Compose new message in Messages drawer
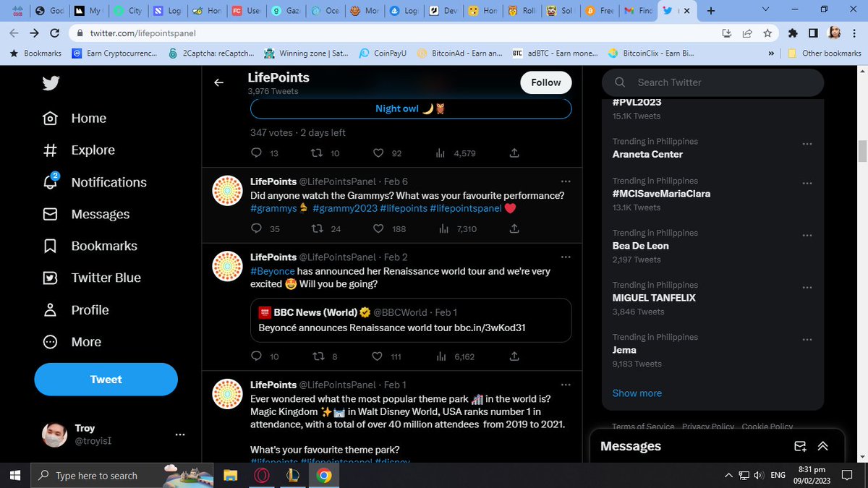Screen dimensions: 868x488 (x=800, y=446)
